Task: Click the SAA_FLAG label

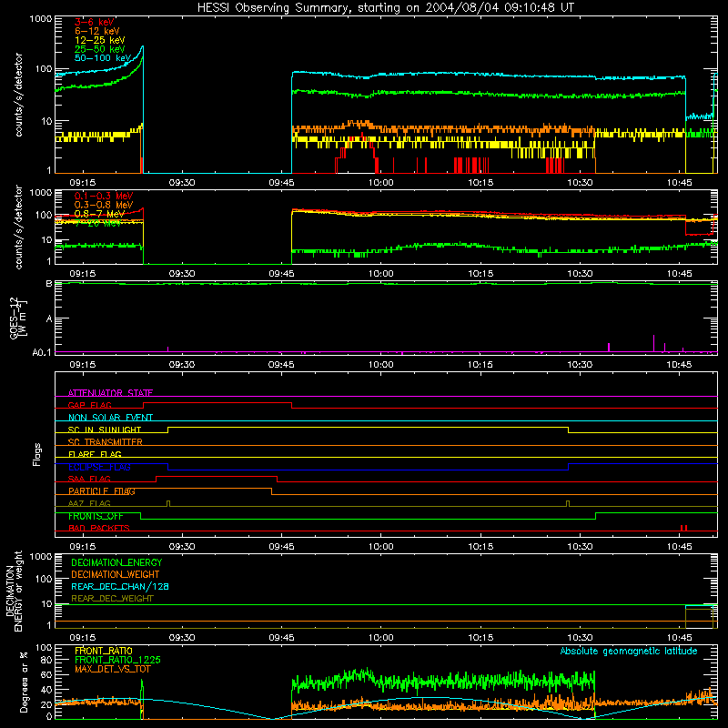Action: (x=89, y=479)
